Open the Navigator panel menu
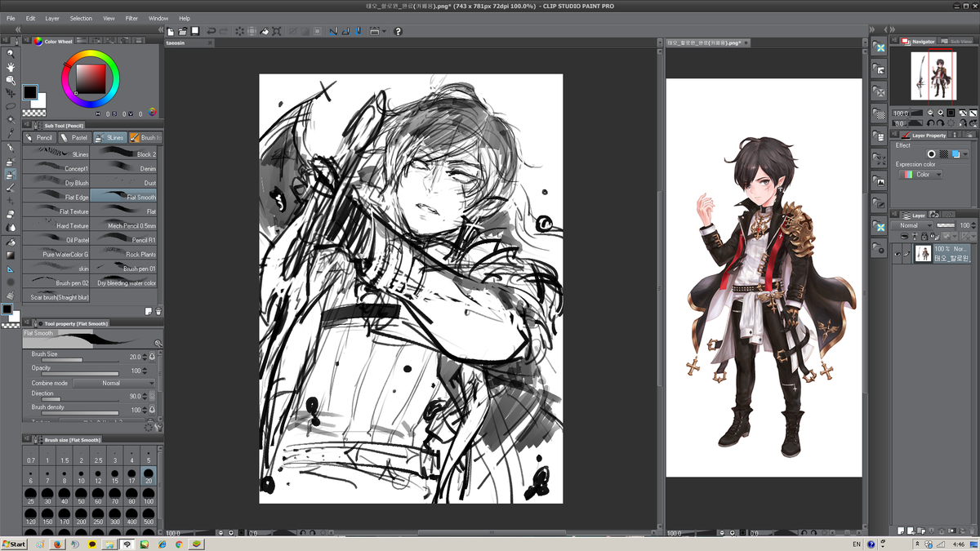The height and width of the screenshot is (551, 980). click(x=896, y=41)
